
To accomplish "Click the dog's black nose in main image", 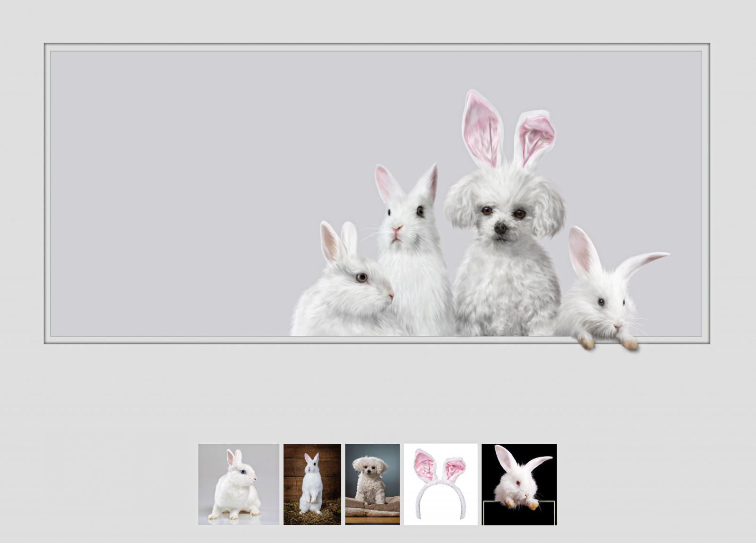I will pyautogui.click(x=500, y=228).
